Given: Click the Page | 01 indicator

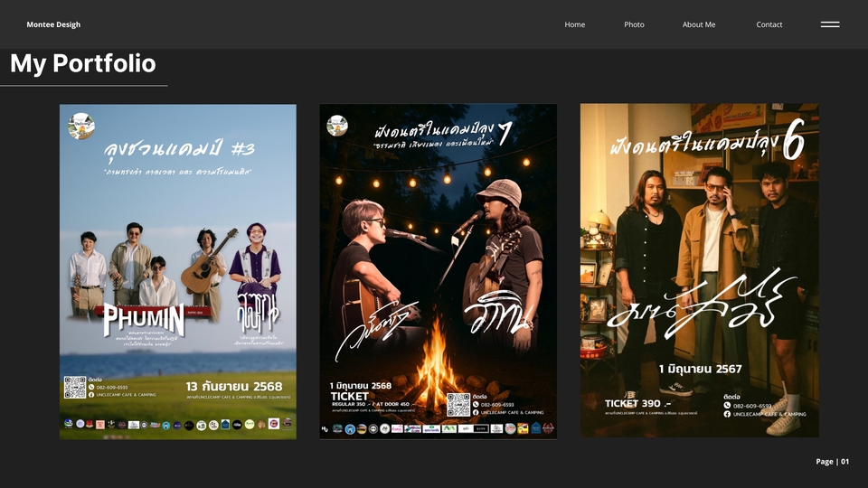Looking at the screenshot, I should pos(832,461).
